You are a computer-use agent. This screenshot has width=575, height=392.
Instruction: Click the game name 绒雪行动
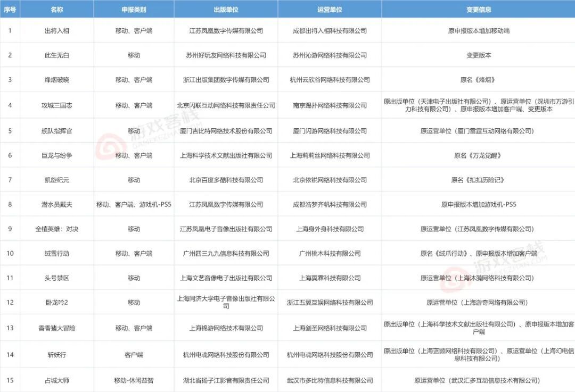coord(57,254)
